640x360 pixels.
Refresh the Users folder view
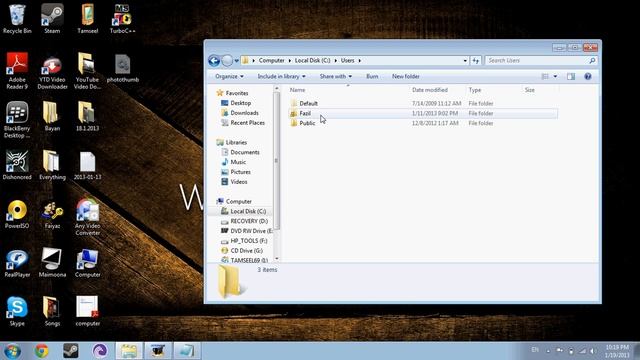click(x=476, y=60)
